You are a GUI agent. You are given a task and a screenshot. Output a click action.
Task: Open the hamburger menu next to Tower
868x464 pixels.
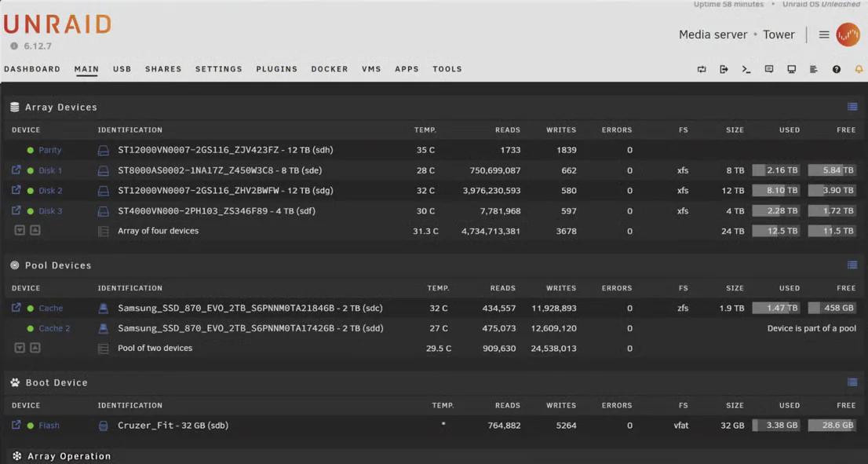[824, 35]
